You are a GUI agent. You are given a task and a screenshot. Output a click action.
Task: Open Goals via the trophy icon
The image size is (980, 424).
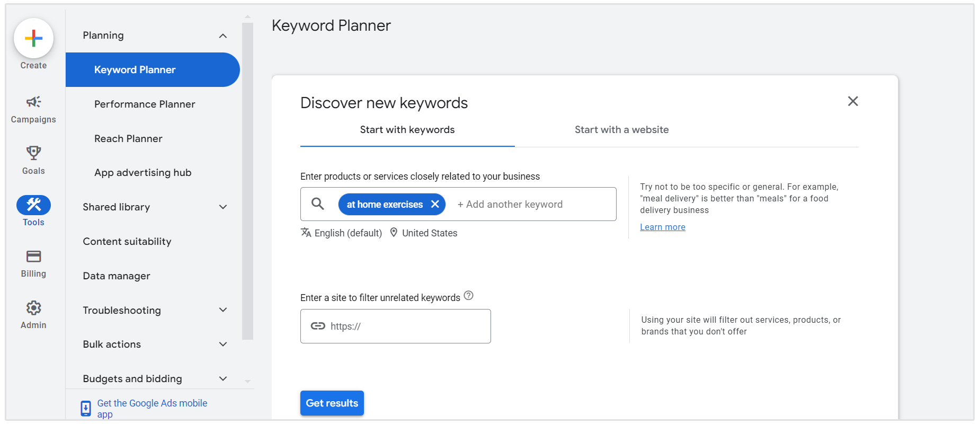click(33, 153)
